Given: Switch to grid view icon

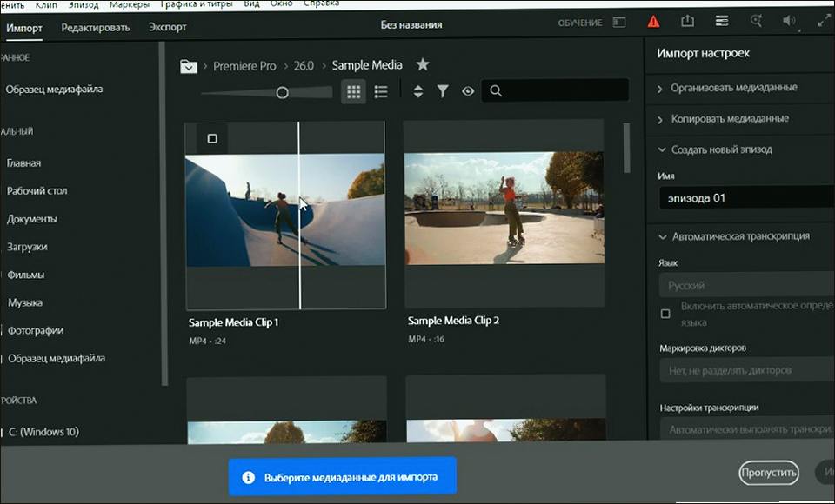Looking at the screenshot, I should tap(354, 91).
